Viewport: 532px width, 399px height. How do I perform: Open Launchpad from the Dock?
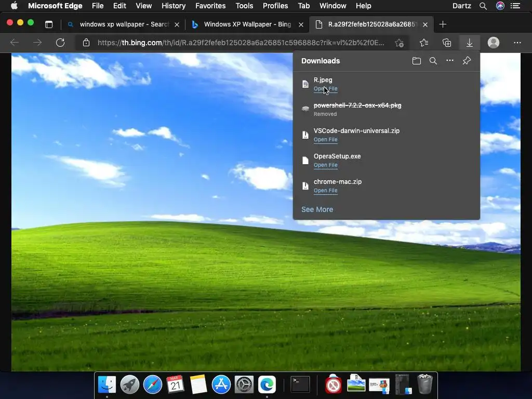click(x=129, y=384)
